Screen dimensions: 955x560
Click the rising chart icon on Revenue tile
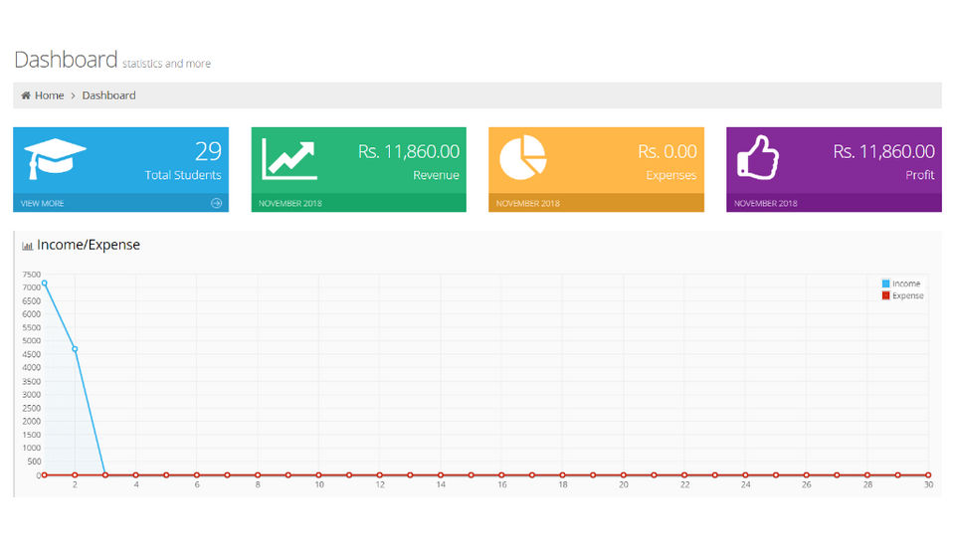pos(289,159)
